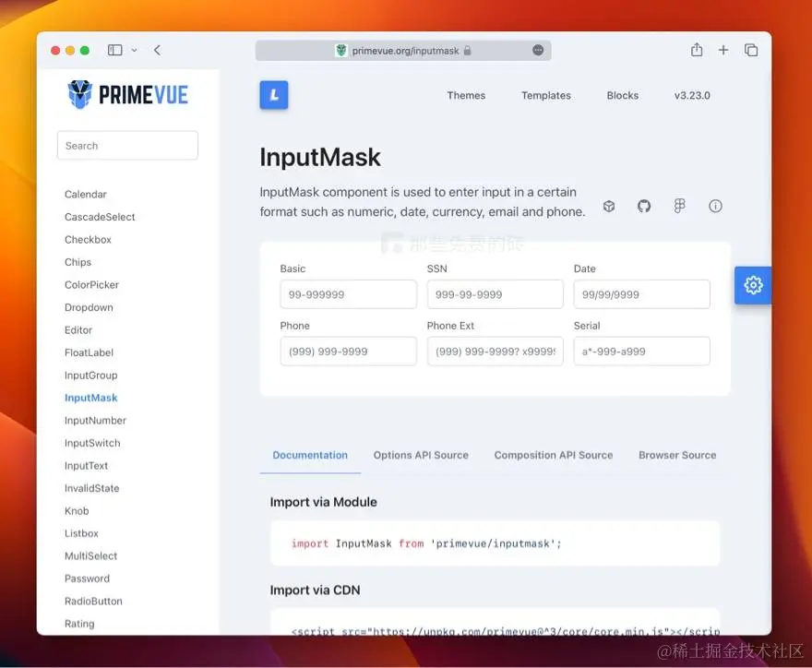This screenshot has width=812, height=668.
Task: Open a new tab with the plus icon
Action: (723, 50)
